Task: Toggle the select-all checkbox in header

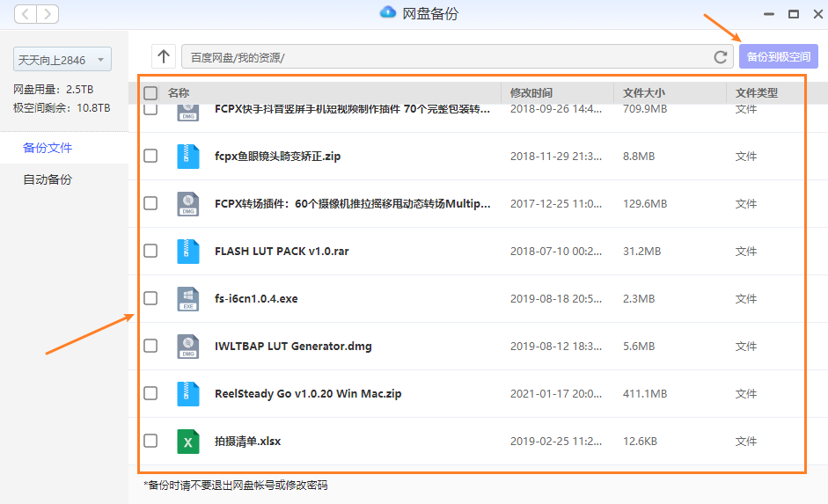Action: tap(150, 93)
